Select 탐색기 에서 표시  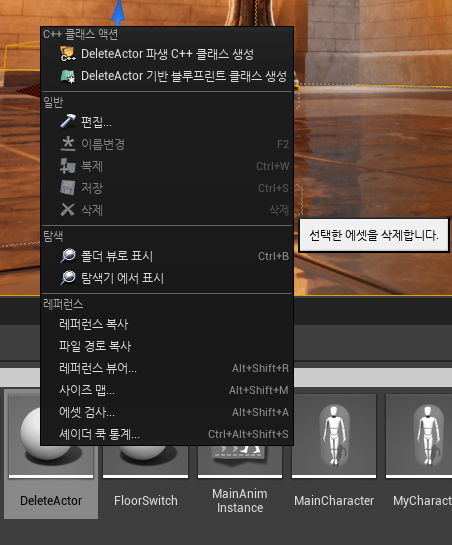coord(167,278)
